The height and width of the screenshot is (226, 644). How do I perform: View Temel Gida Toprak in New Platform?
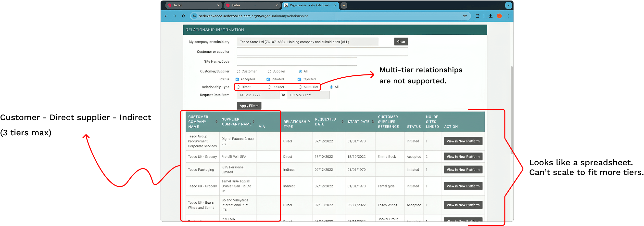click(463, 186)
